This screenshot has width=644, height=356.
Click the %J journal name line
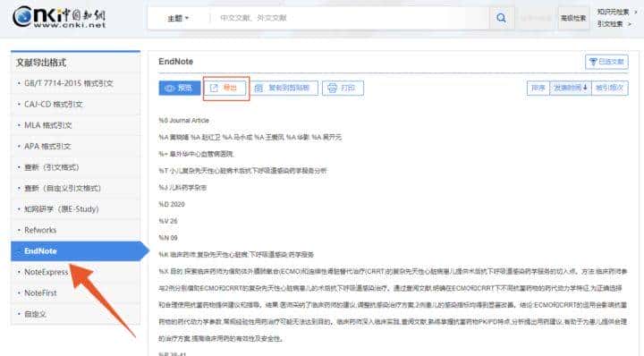coord(182,187)
